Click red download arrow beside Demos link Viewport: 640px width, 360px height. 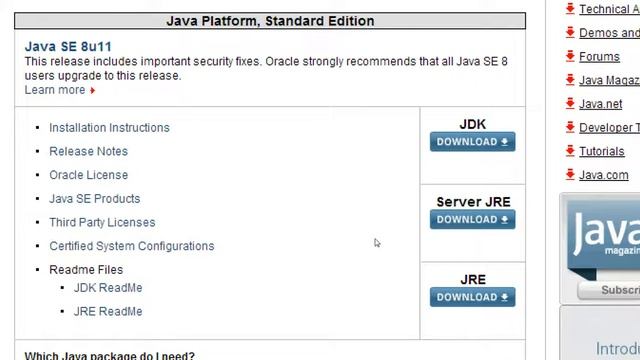pyautogui.click(x=570, y=32)
